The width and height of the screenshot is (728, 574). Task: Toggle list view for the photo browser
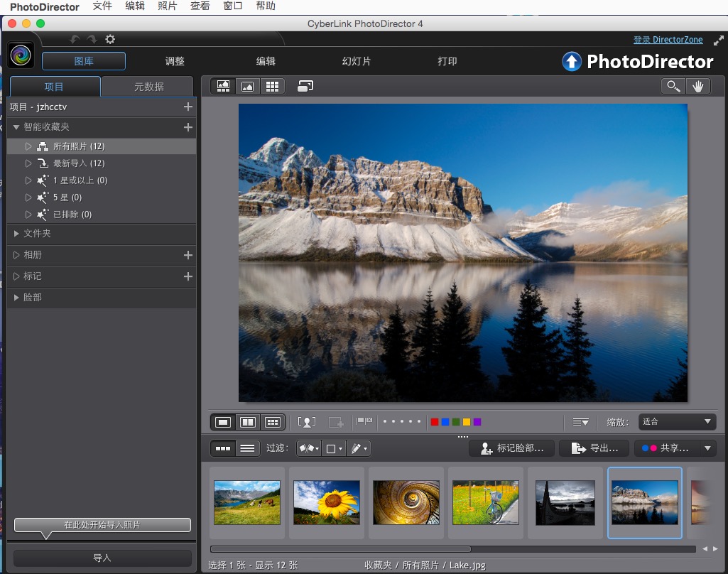[x=247, y=448]
